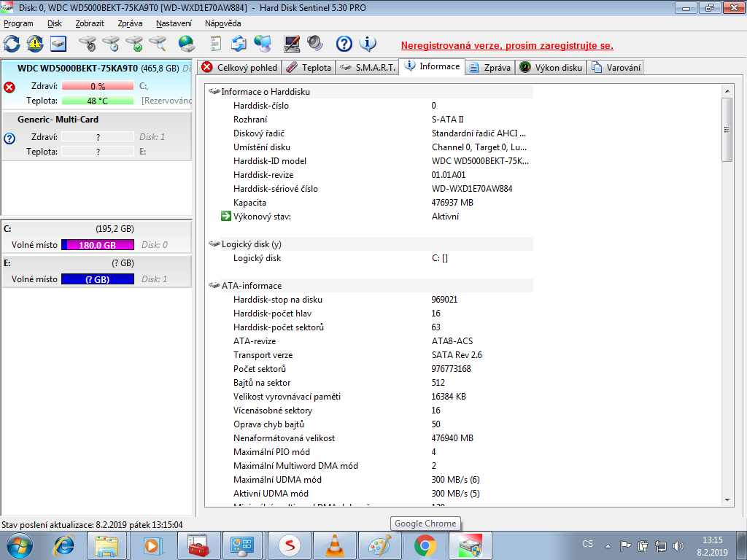
Task: Click the send report email icon
Action: (239, 43)
